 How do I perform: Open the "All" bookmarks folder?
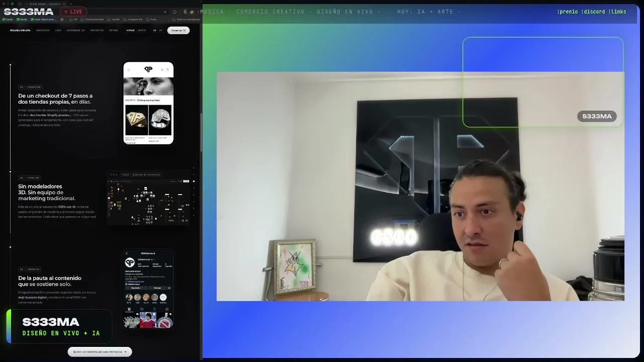coord(73,20)
